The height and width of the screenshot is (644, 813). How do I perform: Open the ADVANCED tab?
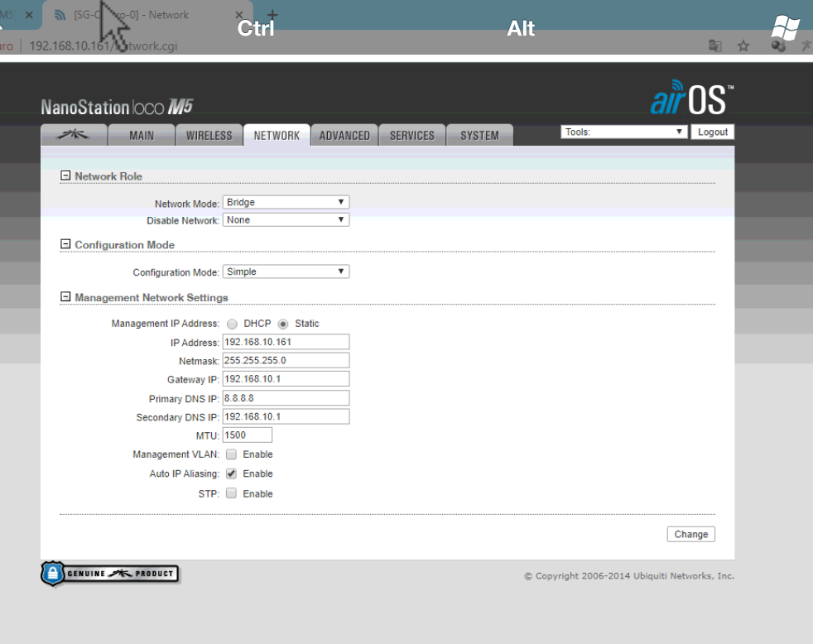pos(344,135)
